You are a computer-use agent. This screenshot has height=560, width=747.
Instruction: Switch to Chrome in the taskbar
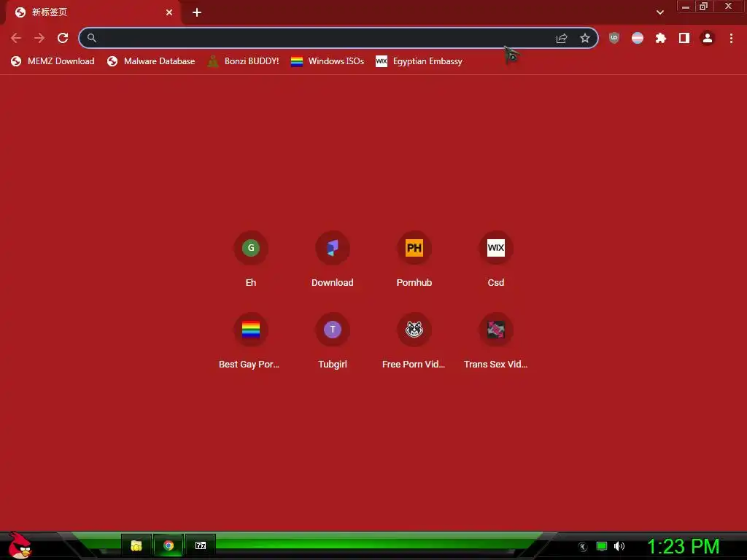[169, 545]
